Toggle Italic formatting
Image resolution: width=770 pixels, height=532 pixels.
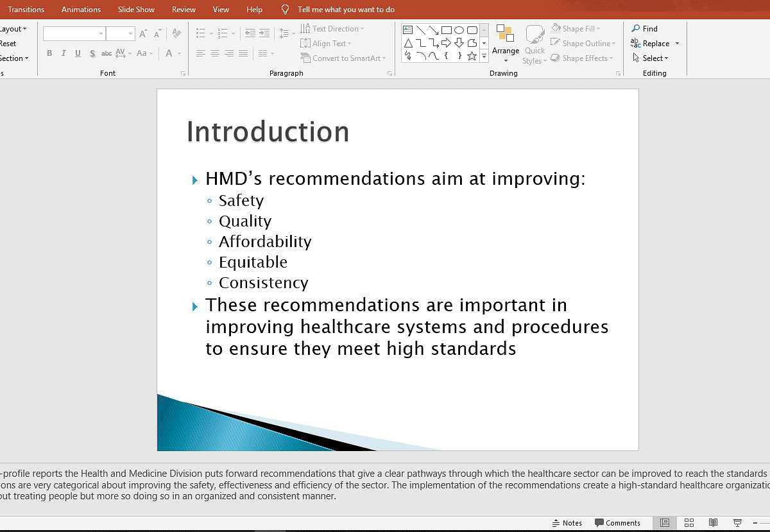pyautogui.click(x=64, y=53)
